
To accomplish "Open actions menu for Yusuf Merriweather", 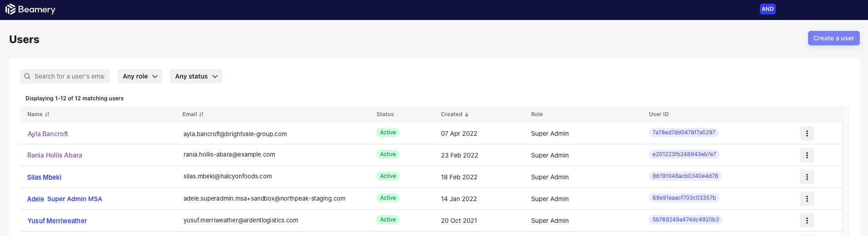I will 807,221.
